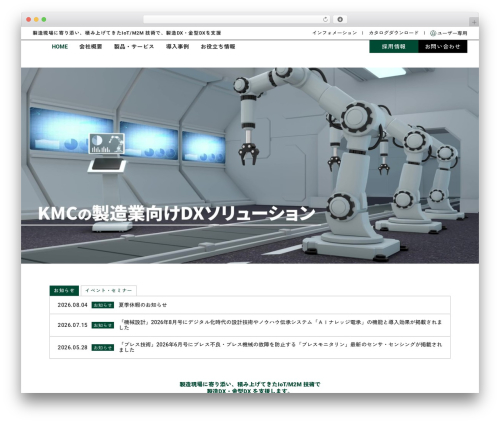This screenshot has width=500, height=423.
Task: Click the お知らせ tag on the 2026.05.28 row
Action: click(103, 347)
